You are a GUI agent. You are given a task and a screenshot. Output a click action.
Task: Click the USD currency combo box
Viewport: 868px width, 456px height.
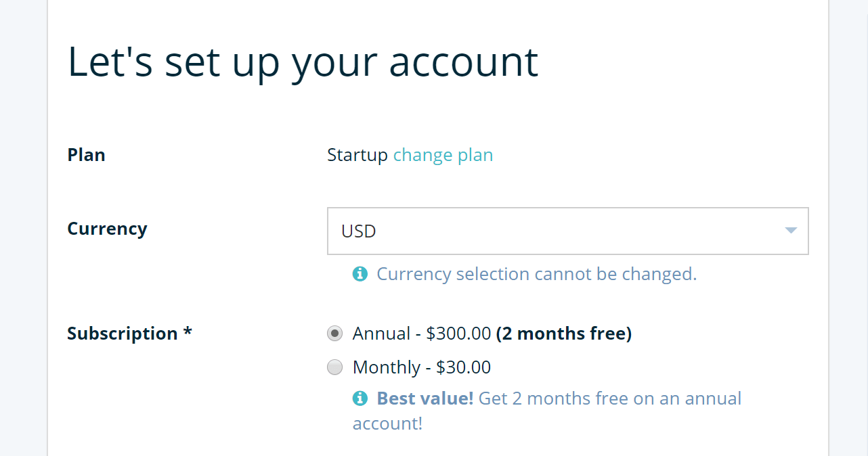point(567,231)
